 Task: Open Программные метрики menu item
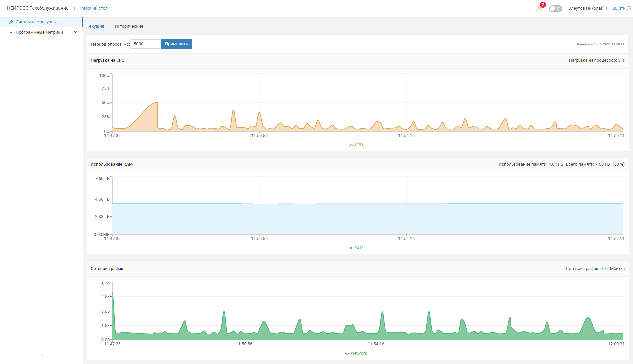[41, 32]
